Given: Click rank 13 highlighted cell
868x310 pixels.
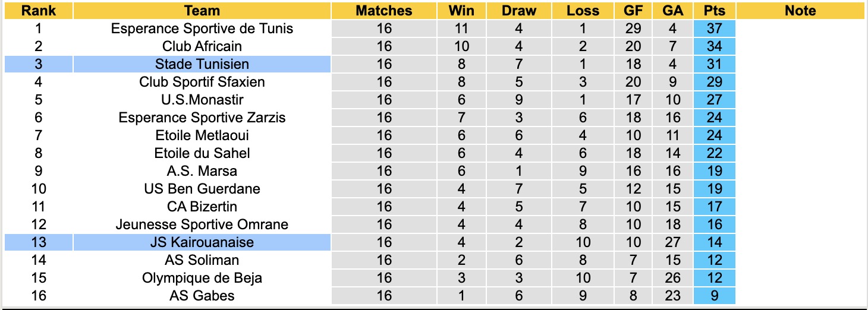Looking at the screenshot, I should click(x=39, y=242).
